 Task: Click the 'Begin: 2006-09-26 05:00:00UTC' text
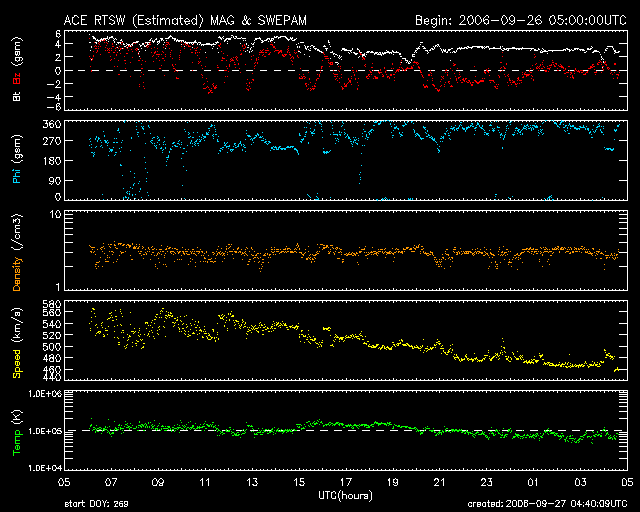521,20
